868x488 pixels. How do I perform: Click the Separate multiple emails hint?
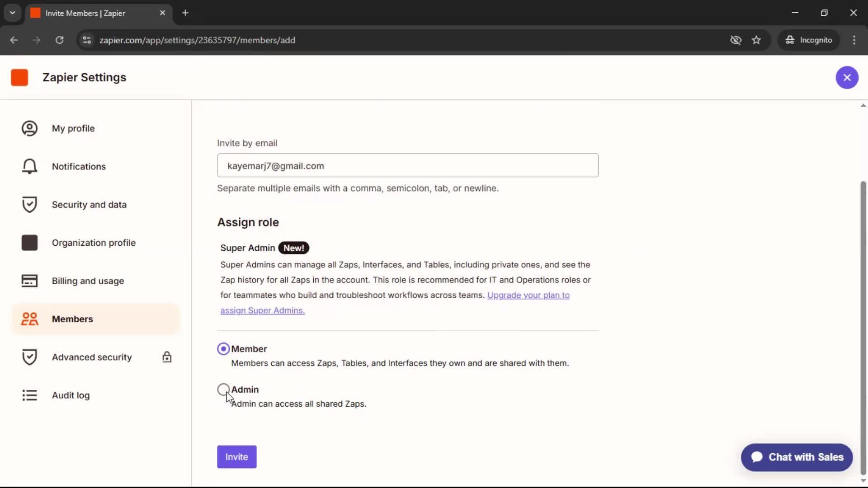click(x=358, y=188)
